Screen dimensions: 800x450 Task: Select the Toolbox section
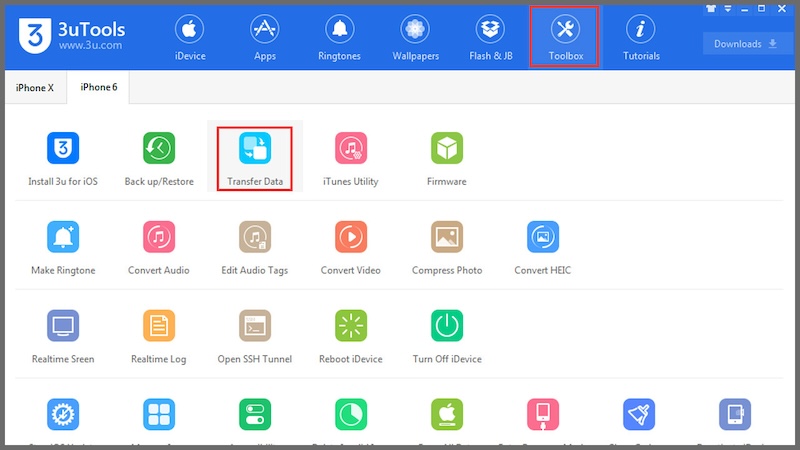[564, 36]
